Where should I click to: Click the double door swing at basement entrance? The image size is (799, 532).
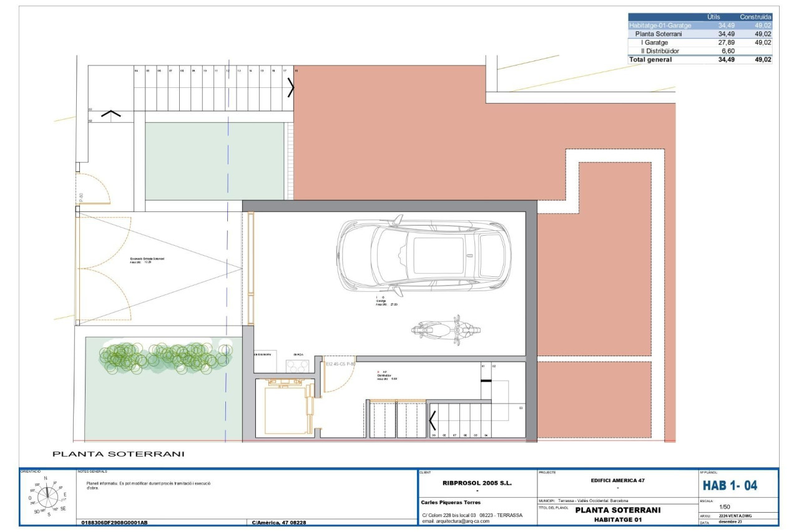pos(103,270)
